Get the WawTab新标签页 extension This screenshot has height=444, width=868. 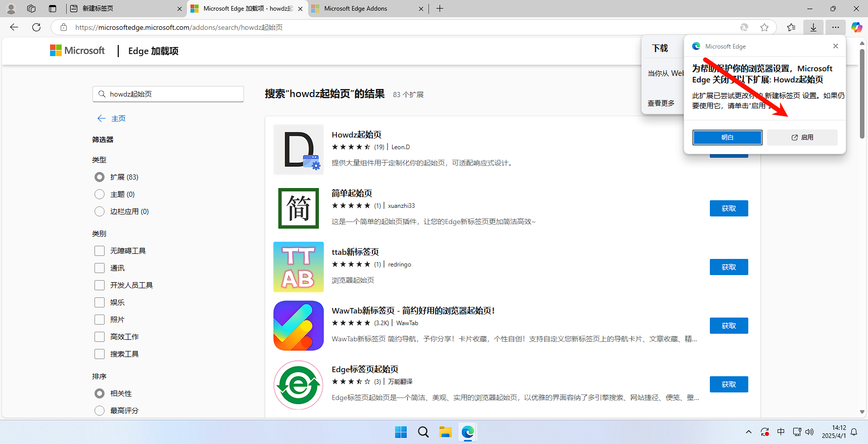click(x=729, y=326)
